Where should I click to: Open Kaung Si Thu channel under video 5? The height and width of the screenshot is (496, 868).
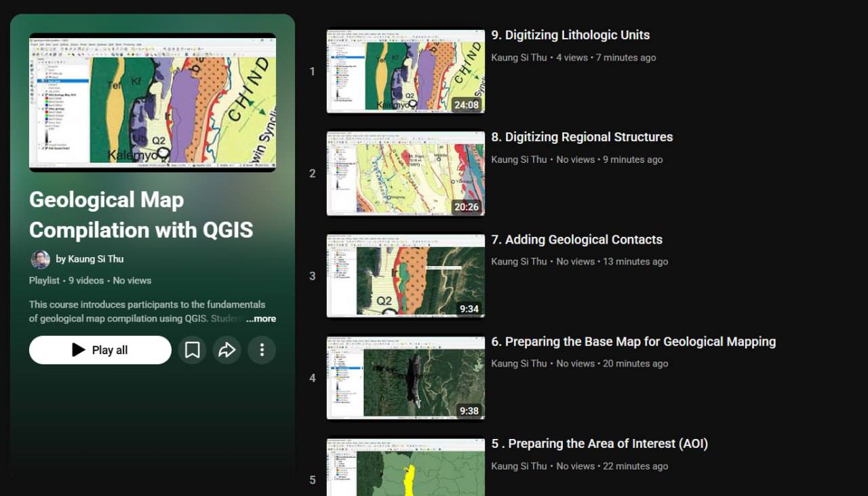pos(519,466)
